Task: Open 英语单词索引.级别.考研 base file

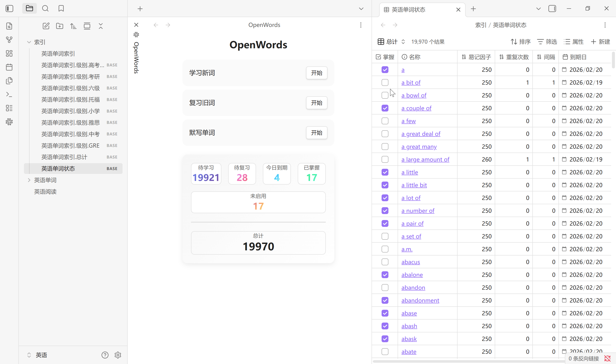Action: pyautogui.click(x=70, y=76)
